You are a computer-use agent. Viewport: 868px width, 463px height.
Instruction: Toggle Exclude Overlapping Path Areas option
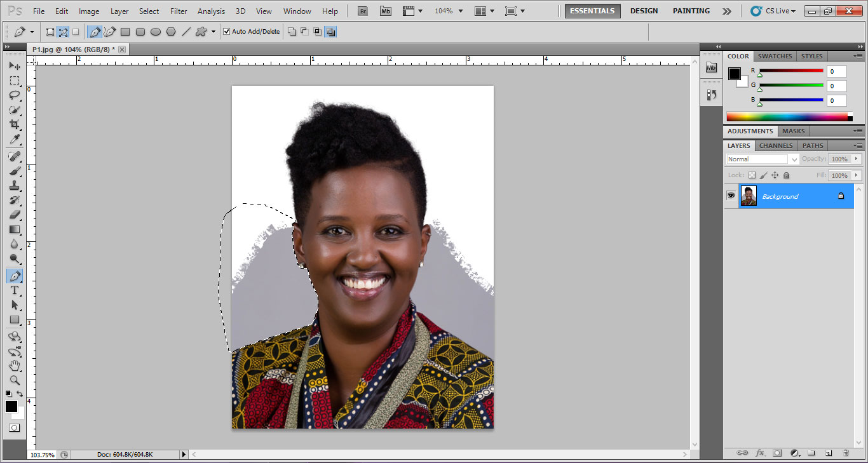[x=330, y=31]
